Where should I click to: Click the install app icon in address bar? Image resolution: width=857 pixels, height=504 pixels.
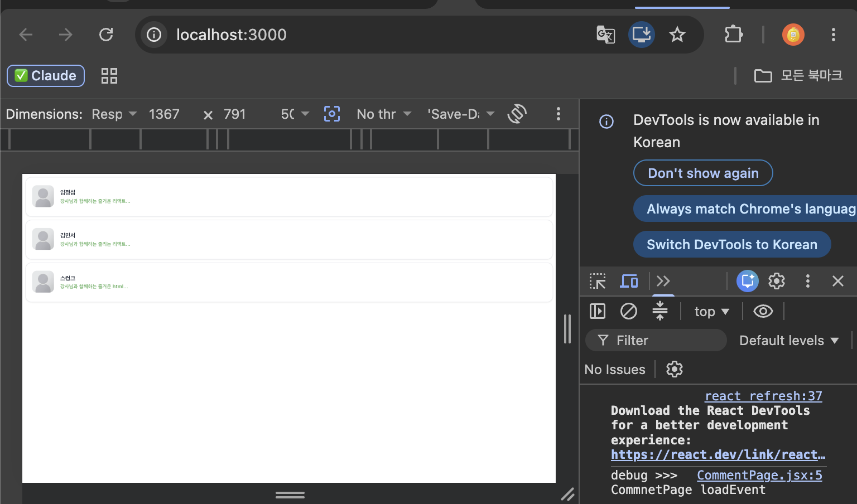[x=642, y=35]
